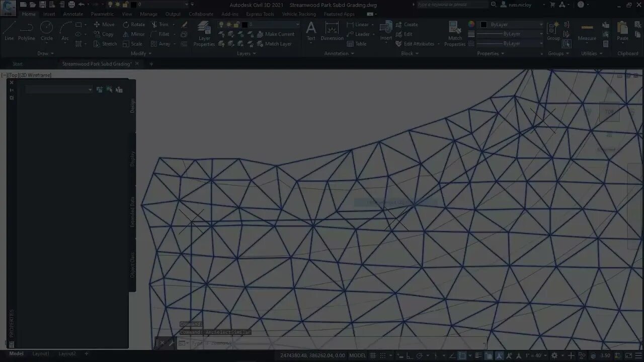The image size is (644, 362).
Task: Open the Measure tool
Action: (x=587, y=31)
